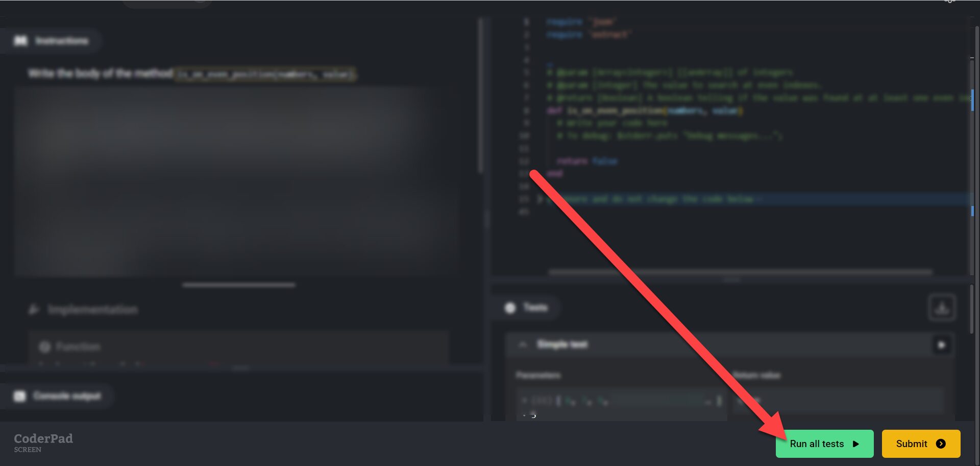980x466 pixels.
Task: Click the horizontal scrollbar under the instructions box
Action: 238,285
